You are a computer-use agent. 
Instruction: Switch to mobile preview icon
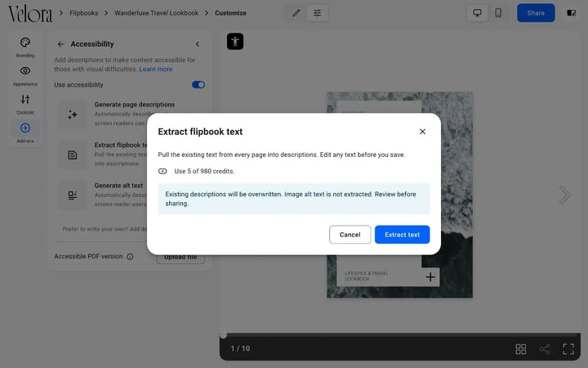[x=498, y=13]
